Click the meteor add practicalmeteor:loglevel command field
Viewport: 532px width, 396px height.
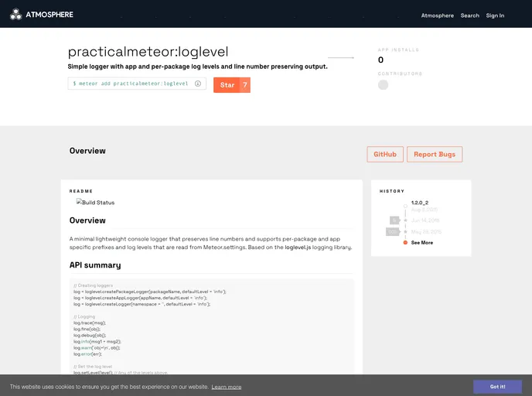[x=137, y=84]
